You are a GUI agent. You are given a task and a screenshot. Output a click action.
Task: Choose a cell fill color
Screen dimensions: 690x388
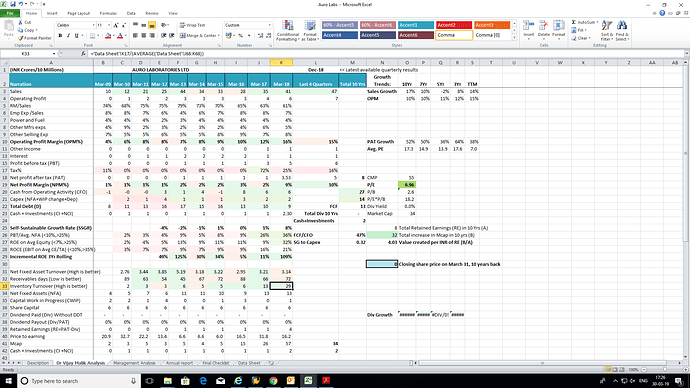(108, 36)
